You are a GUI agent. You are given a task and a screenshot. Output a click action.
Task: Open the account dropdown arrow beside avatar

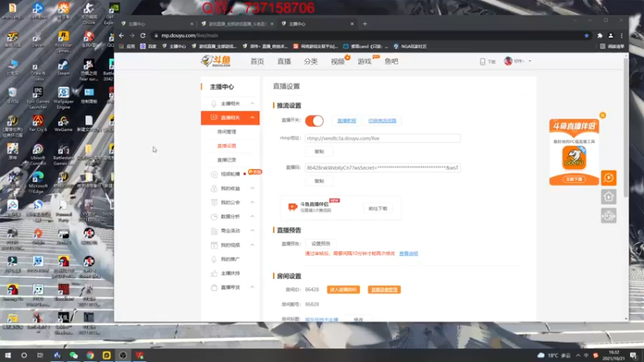coord(530,61)
